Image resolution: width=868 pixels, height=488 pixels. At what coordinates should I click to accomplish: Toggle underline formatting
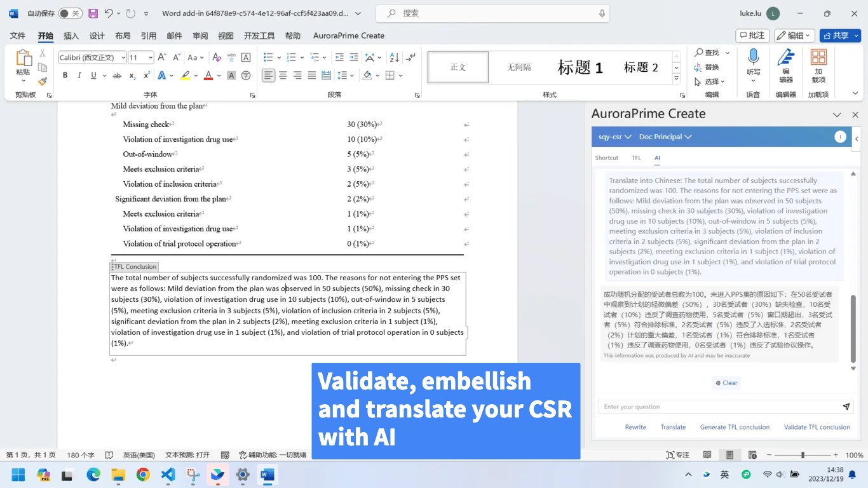click(x=94, y=76)
